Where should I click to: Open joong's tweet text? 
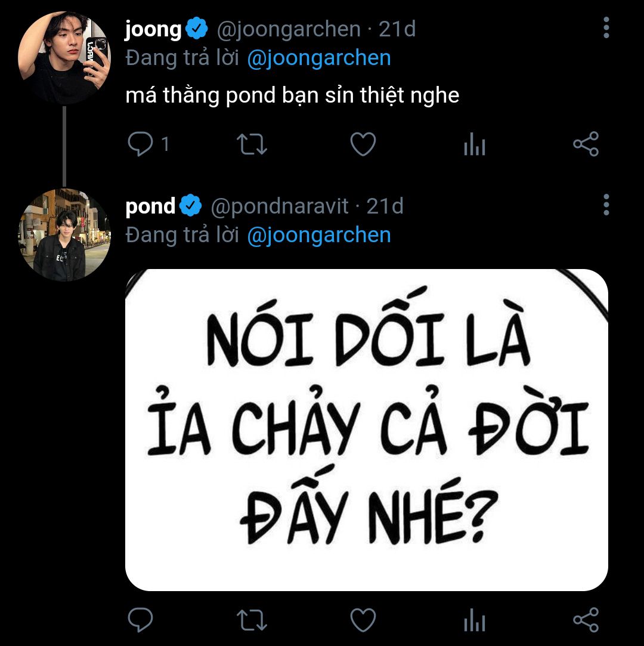click(x=292, y=95)
